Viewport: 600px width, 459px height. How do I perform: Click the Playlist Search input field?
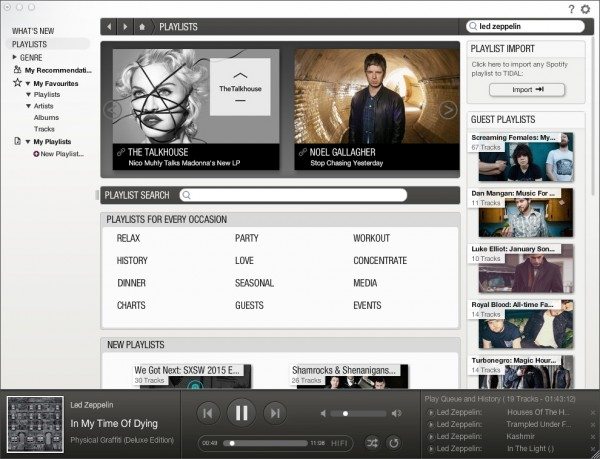[293, 195]
